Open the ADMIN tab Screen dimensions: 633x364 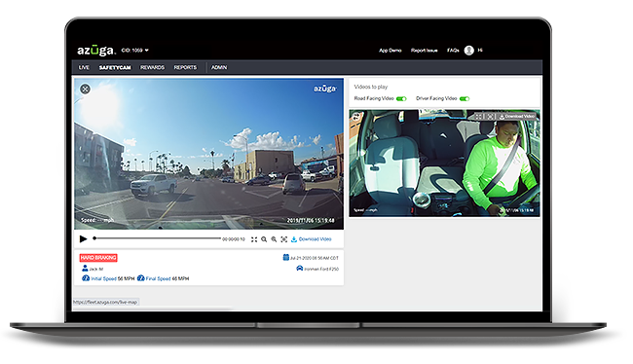(219, 67)
